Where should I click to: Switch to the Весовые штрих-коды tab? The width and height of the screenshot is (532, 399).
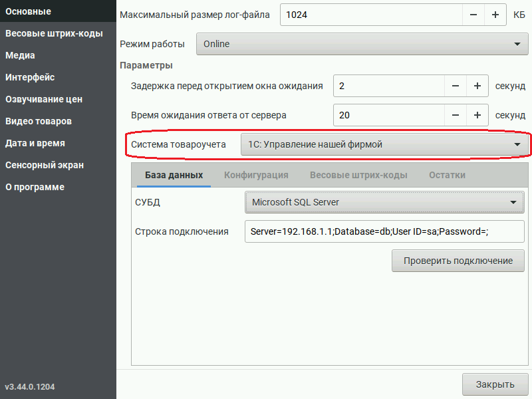[x=358, y=175]
